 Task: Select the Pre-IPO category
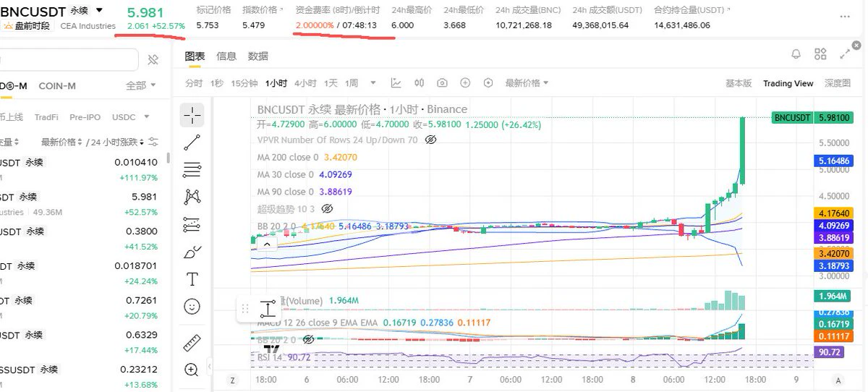pos(85,117)
